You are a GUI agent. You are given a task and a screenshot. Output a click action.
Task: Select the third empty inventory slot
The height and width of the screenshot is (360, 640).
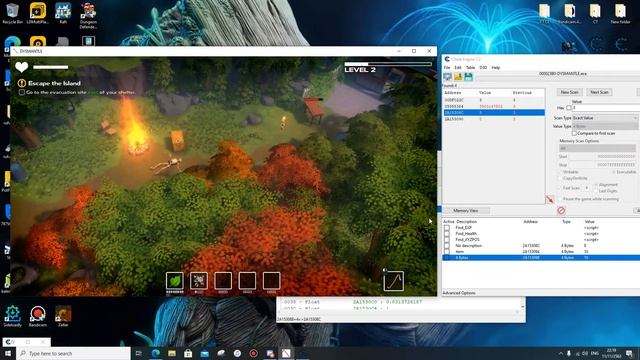(223, 281)
